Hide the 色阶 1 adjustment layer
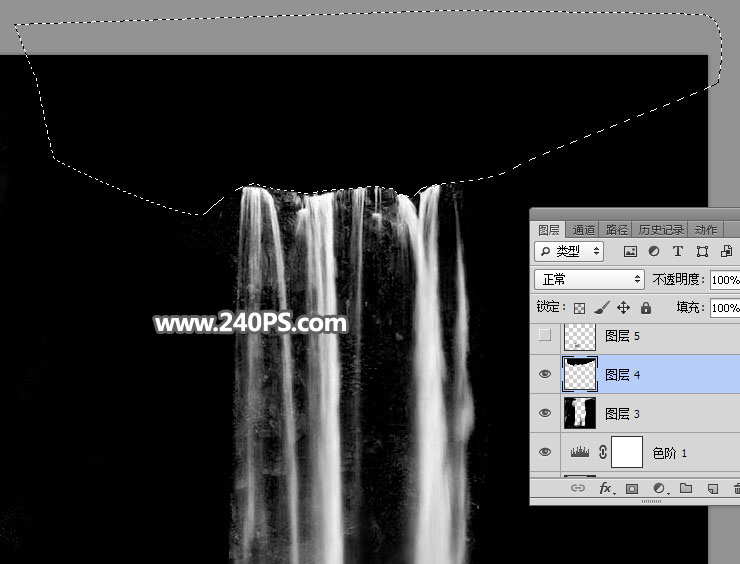The width and height of the screenshot is (740, 564). click(545, 452)
